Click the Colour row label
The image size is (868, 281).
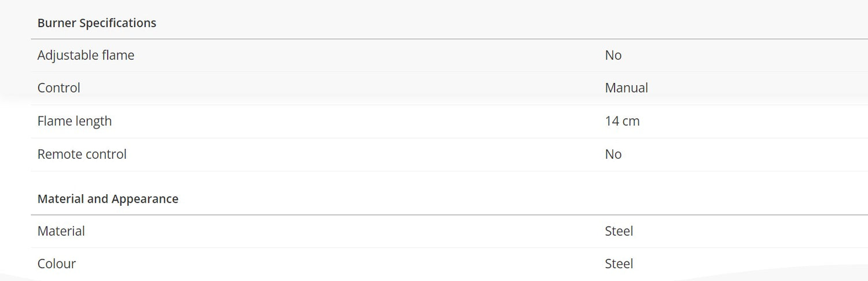coord(56,264)
